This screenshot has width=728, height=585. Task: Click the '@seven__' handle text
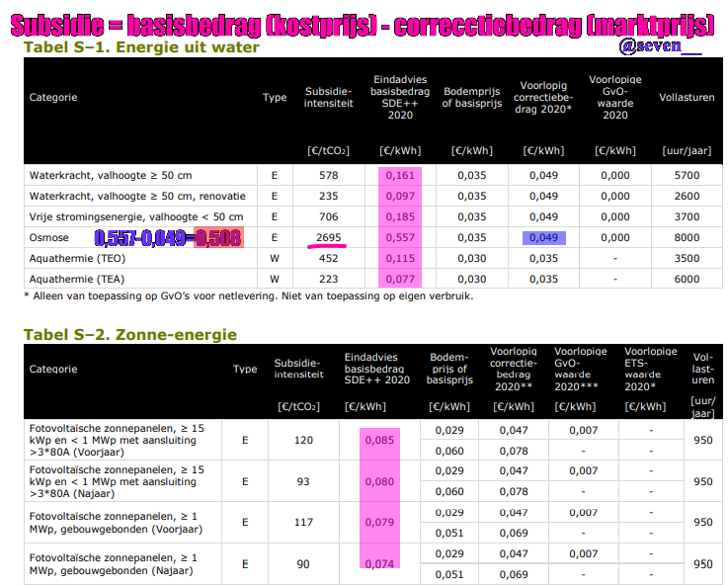pyautogui.click(x=660, y=46)
